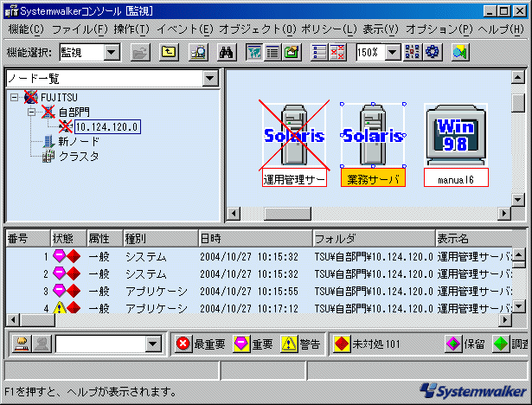Select 10.124.120.0 subnet in tree
532x405 pixels.
(x=107, y=127)
